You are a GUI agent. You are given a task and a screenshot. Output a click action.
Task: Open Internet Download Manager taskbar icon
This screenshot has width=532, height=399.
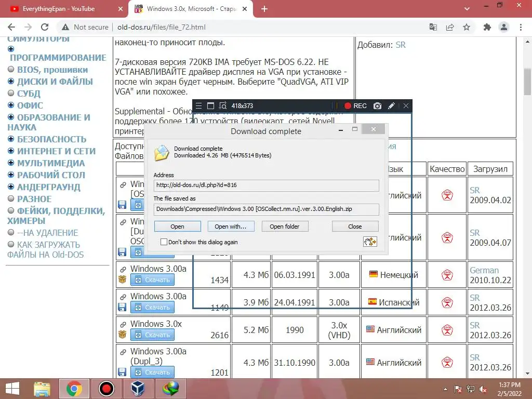click(x=170, y=389)
